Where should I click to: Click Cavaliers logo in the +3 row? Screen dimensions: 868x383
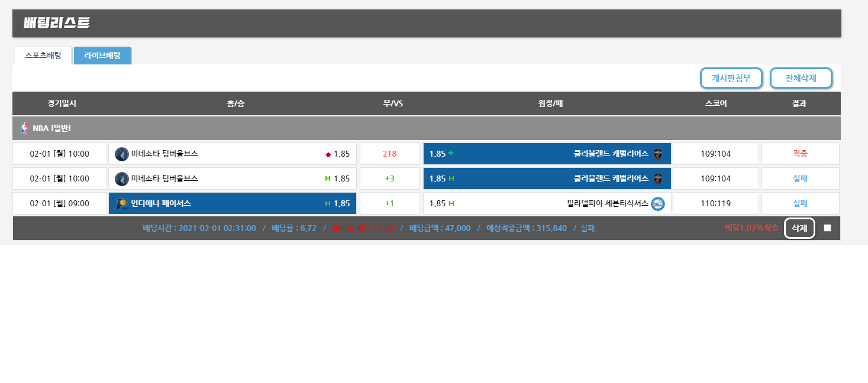point(657,178)
